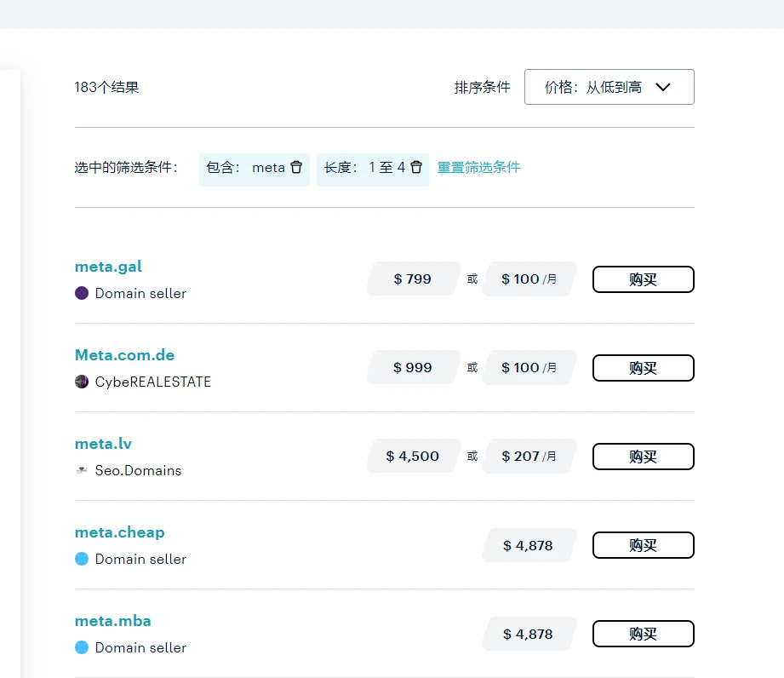Choose the $ 207 /月 monthly option for meta.lv

coord(529,457)
